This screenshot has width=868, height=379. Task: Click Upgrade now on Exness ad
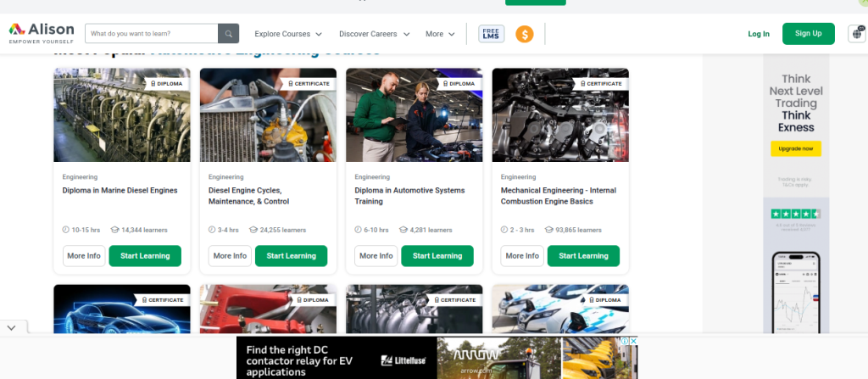[x=796, y=148]
